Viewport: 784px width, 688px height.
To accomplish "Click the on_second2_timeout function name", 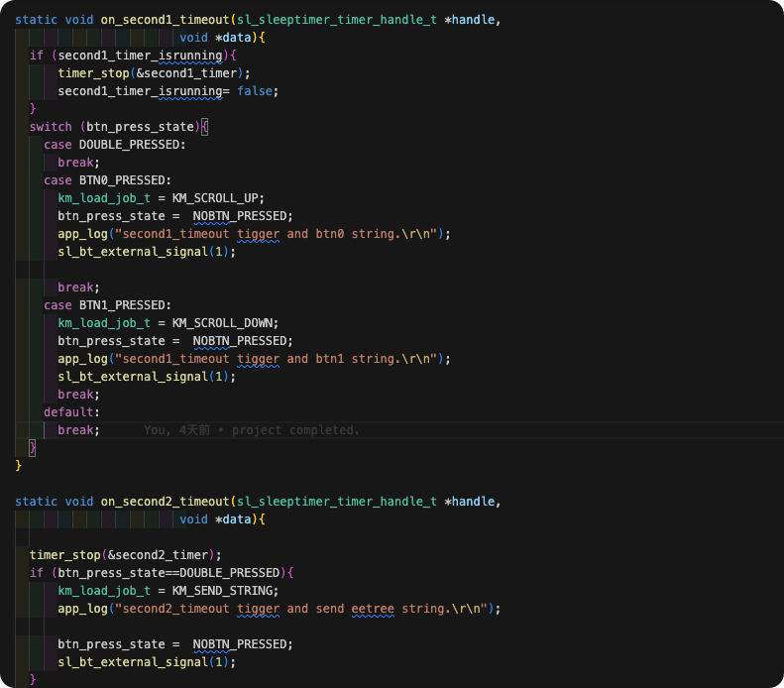I will click(165, 502).
